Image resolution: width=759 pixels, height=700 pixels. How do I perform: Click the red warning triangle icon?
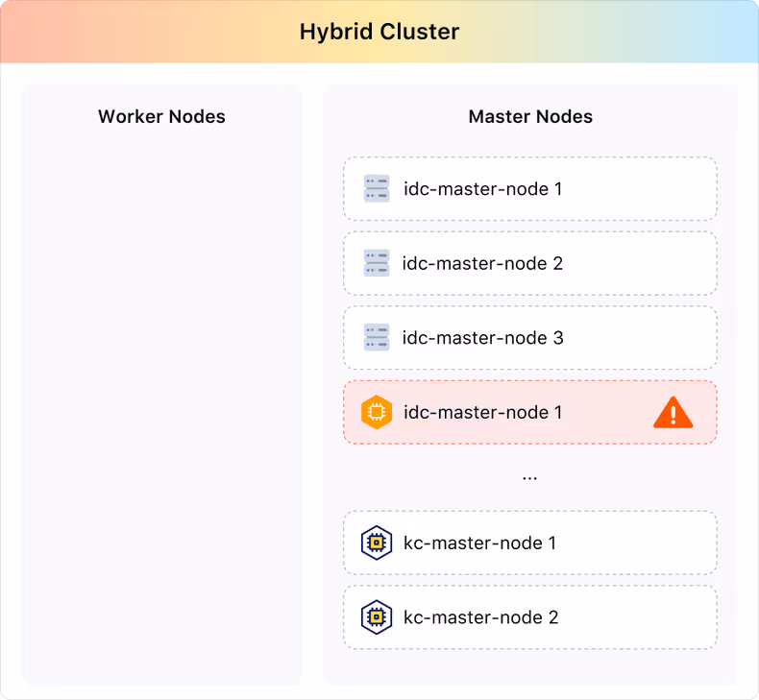pyautogui.click(x=673, y=413)
